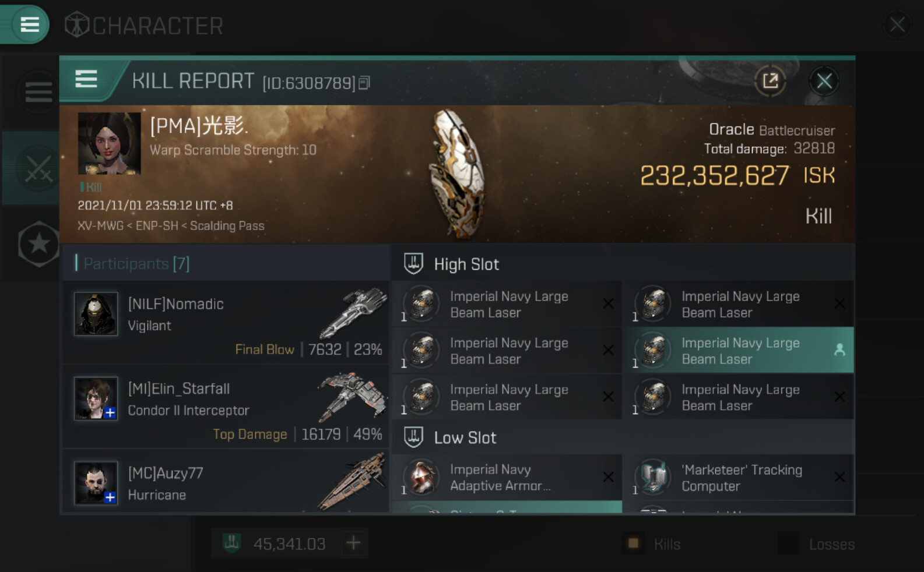Share the kill report via export icon

[770, 81]
